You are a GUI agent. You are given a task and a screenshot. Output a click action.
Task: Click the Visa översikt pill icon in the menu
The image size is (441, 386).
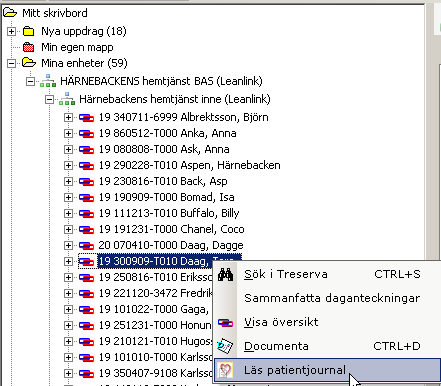(225, 323)
